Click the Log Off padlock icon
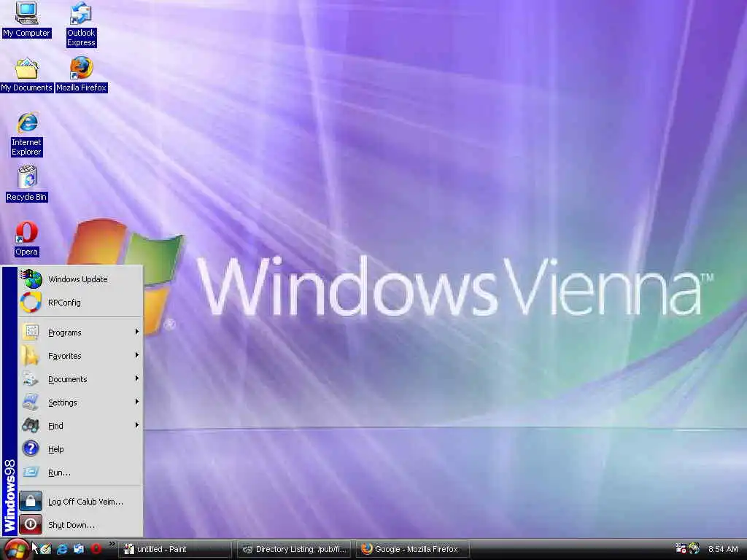747x560 pixels. pyautogui.click(x=31, y=501)
